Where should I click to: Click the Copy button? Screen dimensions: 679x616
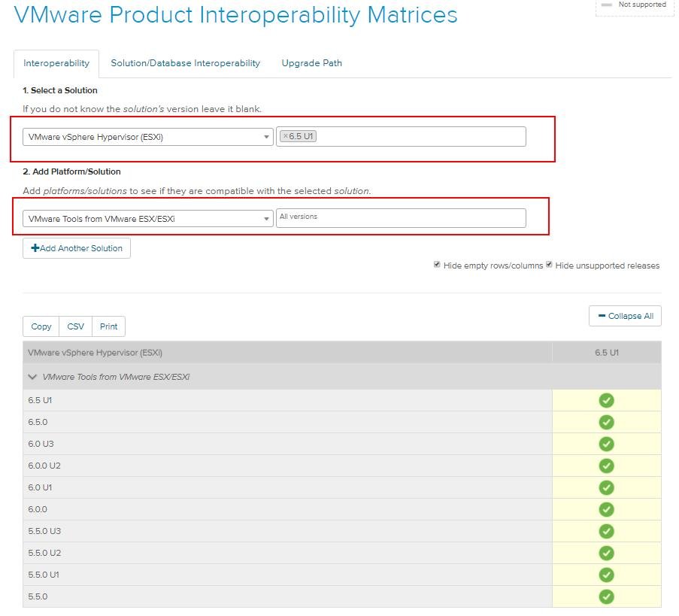click(41, 326)
